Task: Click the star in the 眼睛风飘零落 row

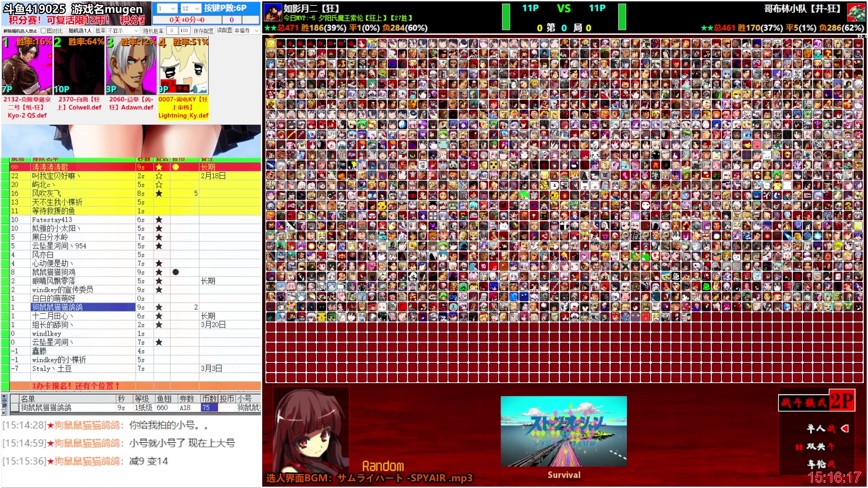Action: point(159,281)
